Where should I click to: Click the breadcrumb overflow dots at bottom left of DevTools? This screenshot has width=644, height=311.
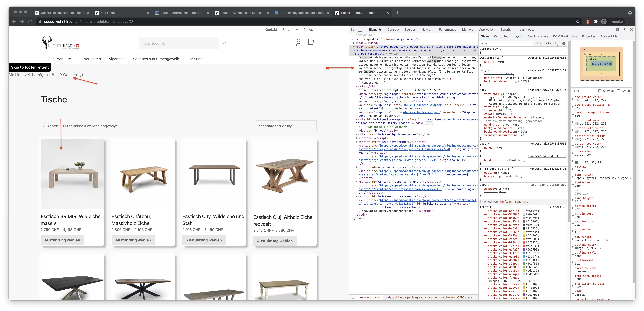(352, 298)
